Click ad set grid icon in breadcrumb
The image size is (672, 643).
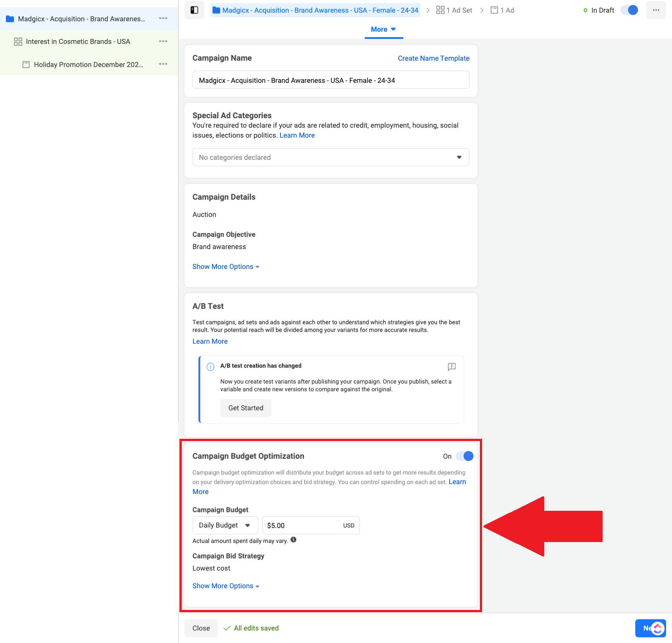pyautogui.click(x=440, y=10)
